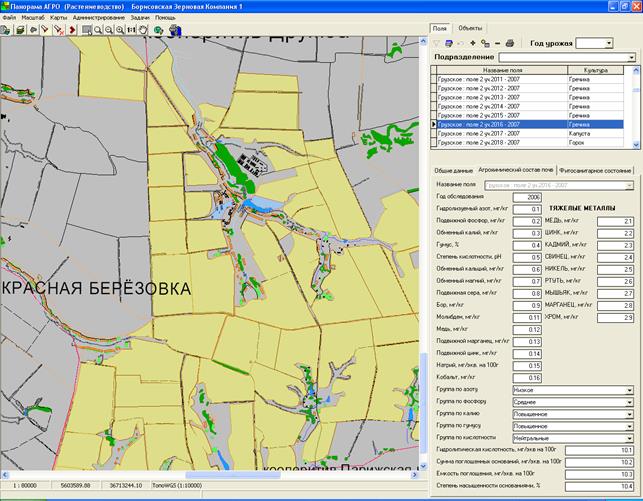Click the key properties icon in fields panel

[x=485, y=43]
